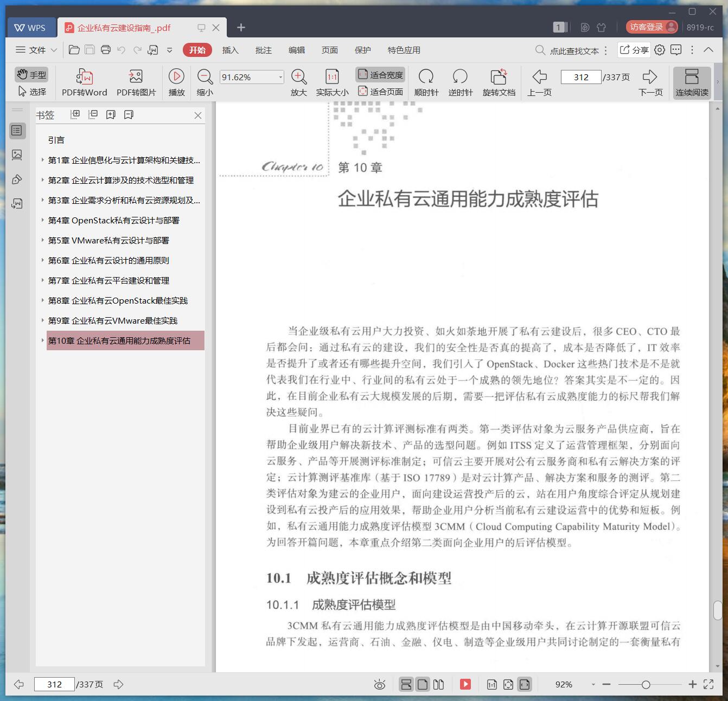Expand the 第4章 OpenStack bookmark arrow
Viewport: 728px width, 701px height.
42,220
